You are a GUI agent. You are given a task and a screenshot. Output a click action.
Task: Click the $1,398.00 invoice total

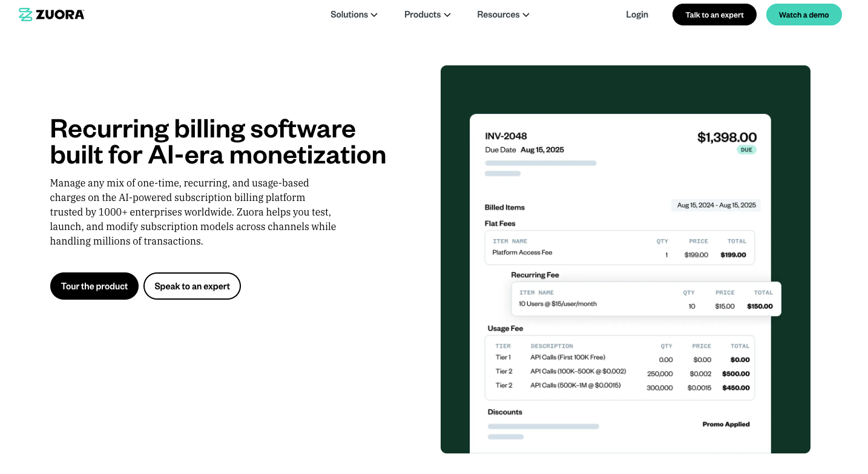coord(727,137)
